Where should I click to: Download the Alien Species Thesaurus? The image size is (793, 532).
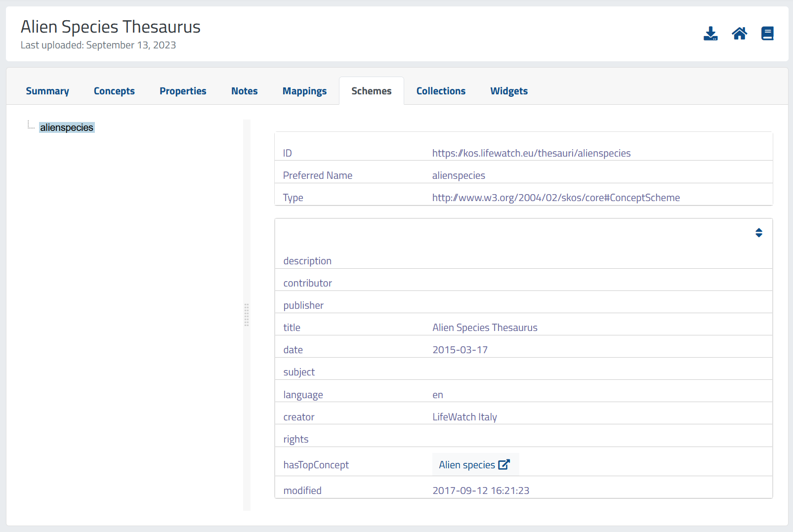click(x=710, y=34)
